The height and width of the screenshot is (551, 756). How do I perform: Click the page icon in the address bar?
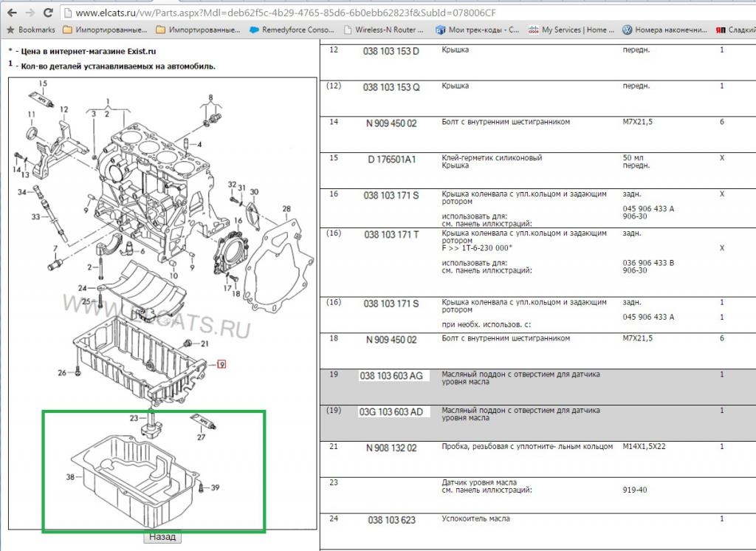pyautogui.click(x=68, y=13)
